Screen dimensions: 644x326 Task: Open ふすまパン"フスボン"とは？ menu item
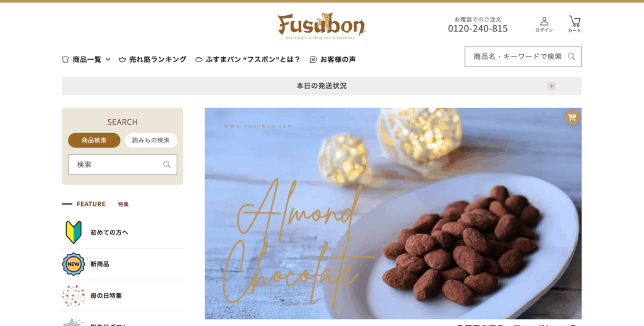[x=248, y=60]
